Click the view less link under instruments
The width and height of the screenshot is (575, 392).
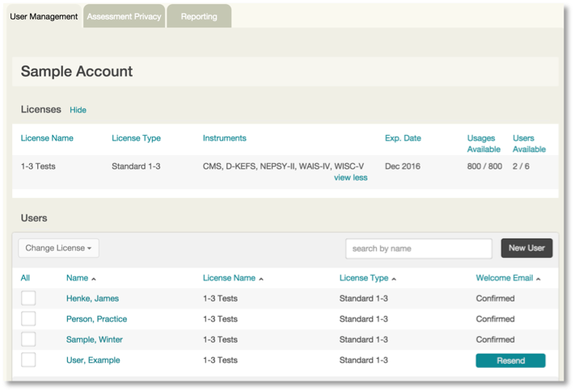[x=350, y=178]
